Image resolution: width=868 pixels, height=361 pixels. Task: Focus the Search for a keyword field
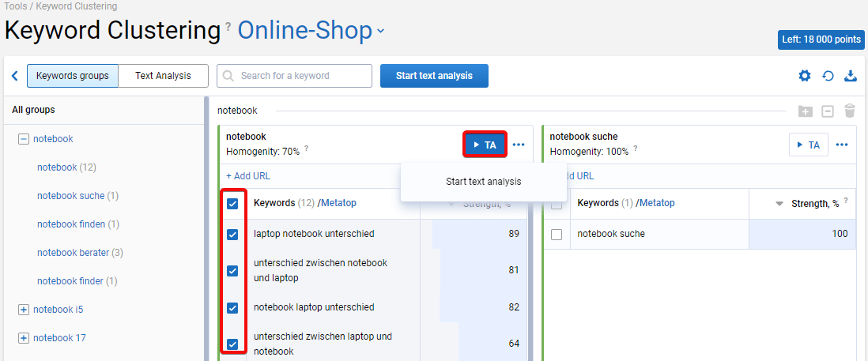click(294, 76)
